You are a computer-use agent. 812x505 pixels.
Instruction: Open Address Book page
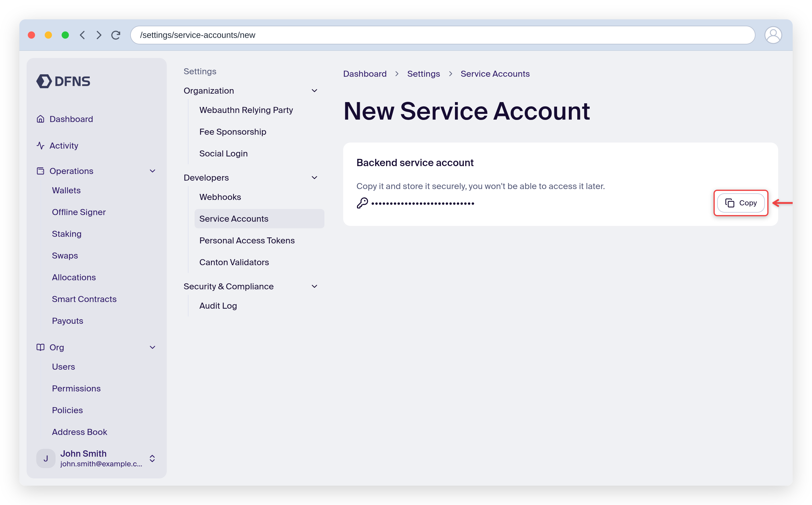[x=79, y=432]
